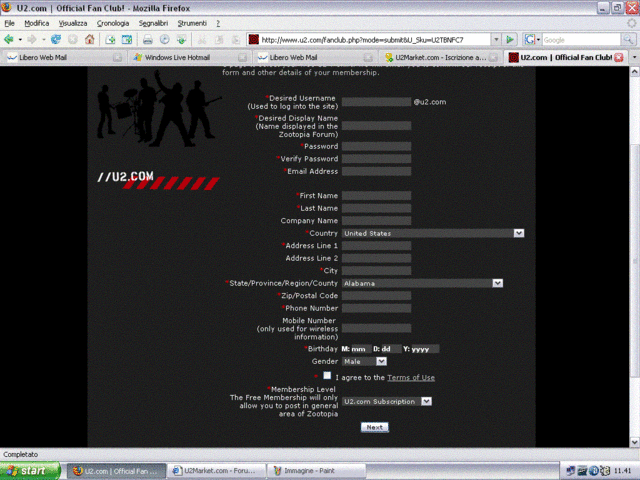Open the Strumenti menu
The height and width of the screenshot is (480, 640).
click(x=192, y=23)
